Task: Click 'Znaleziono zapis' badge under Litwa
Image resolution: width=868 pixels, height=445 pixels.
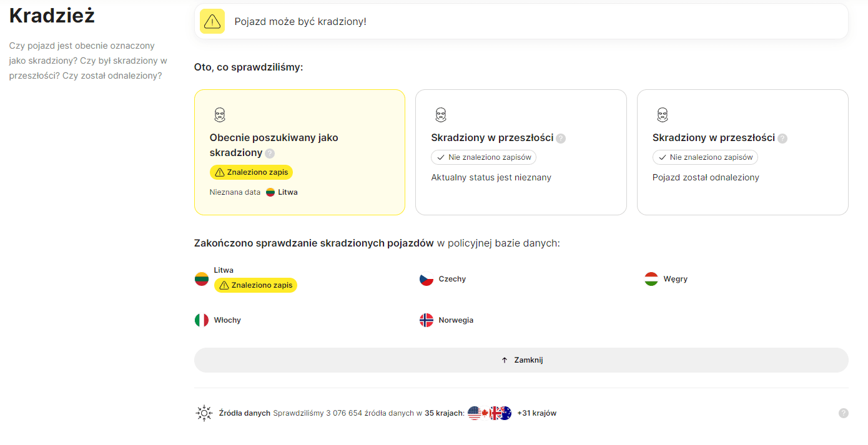Action: (x=255, y=285)
